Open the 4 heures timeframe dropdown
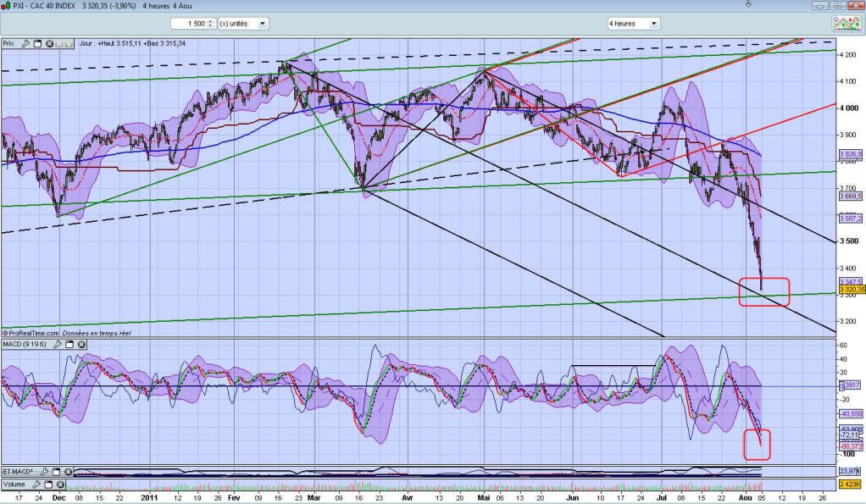 pyautogui.click(x=653, y=24)
